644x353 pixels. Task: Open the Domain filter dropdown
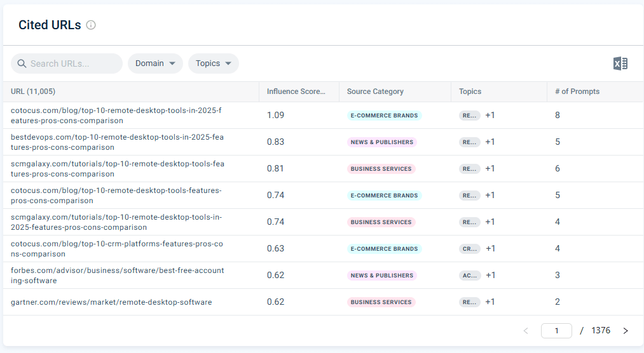click(155, 63)
